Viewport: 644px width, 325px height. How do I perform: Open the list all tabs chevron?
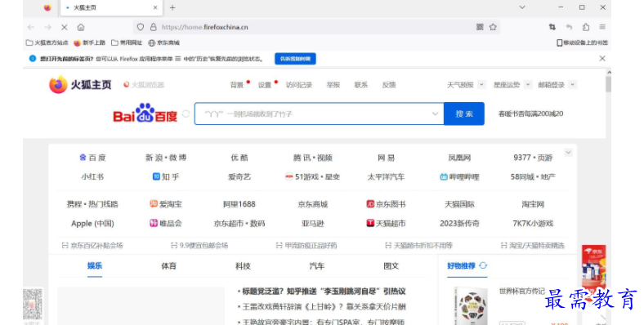(x=522, y=7)
